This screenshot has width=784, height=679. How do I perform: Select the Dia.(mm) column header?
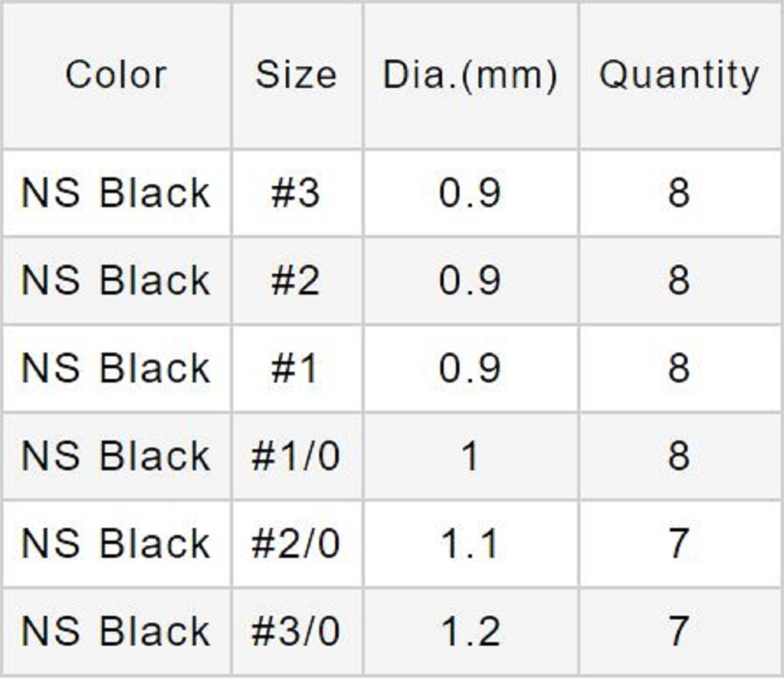470,75
